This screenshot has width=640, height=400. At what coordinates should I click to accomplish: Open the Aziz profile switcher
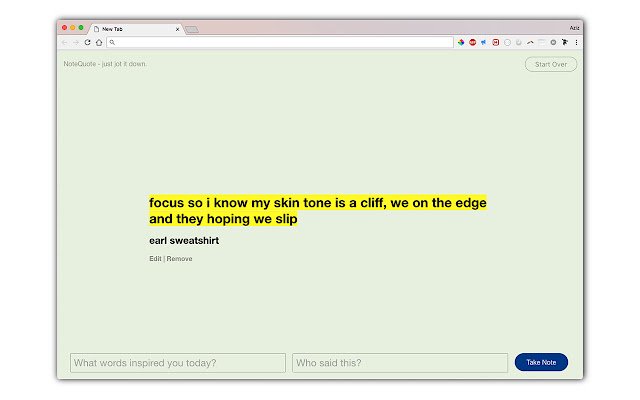click(x=574, y=28)
